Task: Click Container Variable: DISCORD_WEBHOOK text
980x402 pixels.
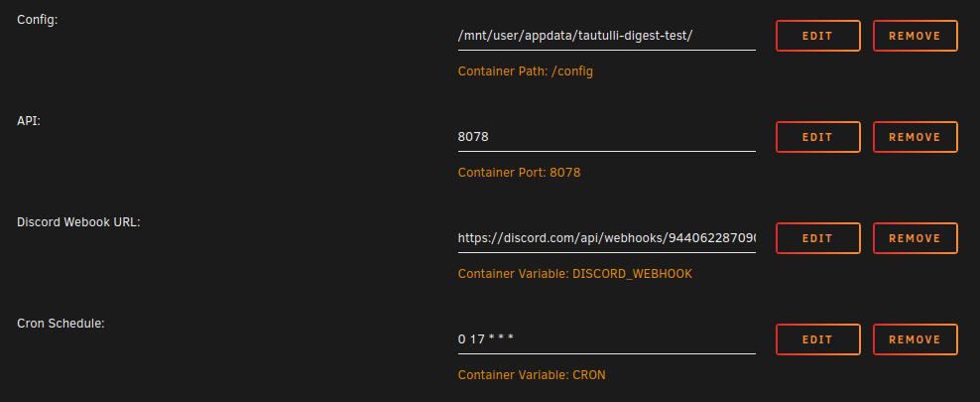Action: click(575, 274)
